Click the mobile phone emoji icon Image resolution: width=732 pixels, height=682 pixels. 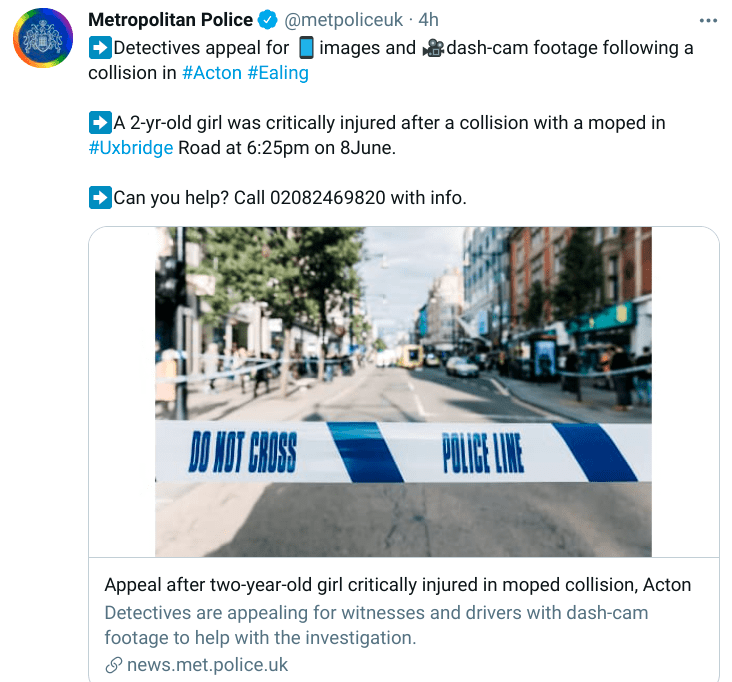306,48
